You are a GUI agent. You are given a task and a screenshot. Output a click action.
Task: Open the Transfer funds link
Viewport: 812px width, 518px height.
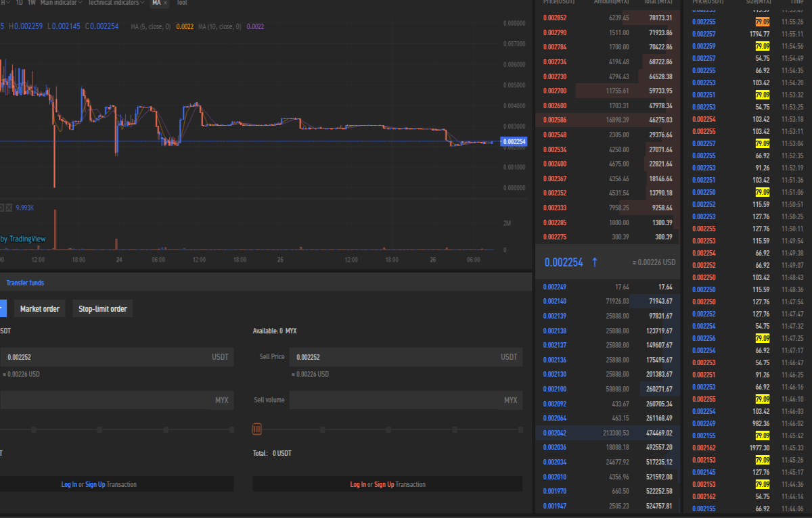click(25, 283)
